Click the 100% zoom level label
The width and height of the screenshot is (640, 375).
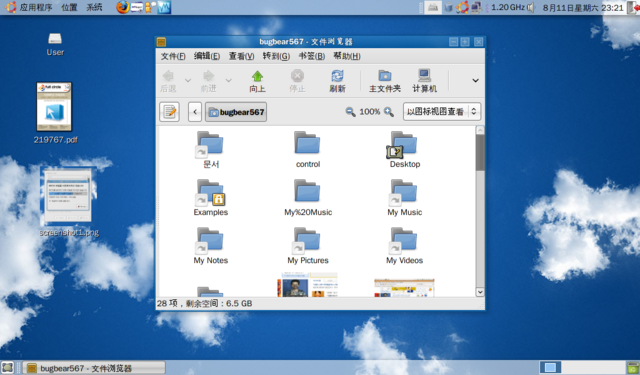369,112
